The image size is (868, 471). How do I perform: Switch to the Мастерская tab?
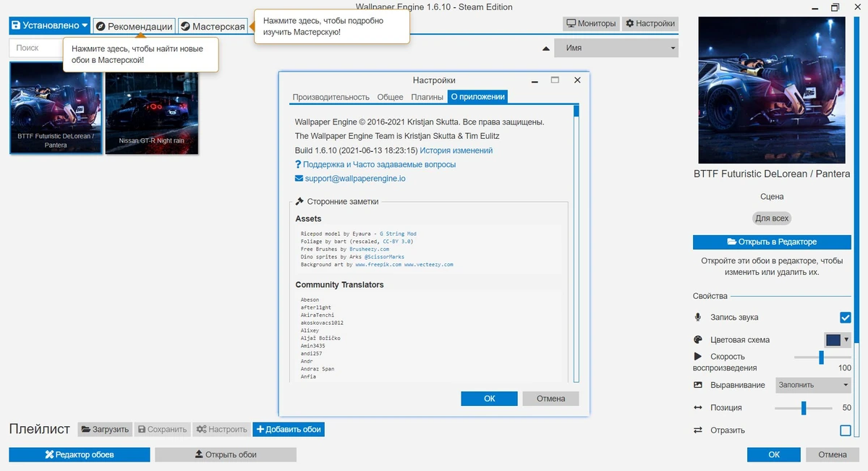point(213,26)
